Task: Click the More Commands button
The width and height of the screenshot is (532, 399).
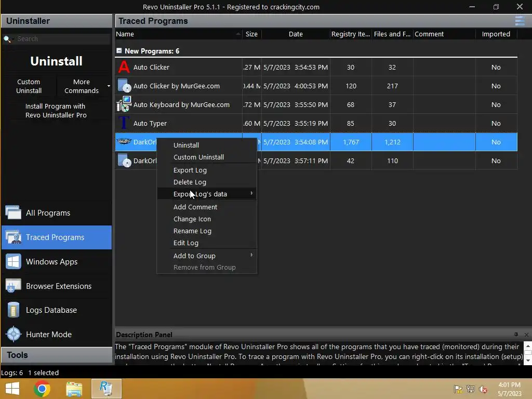Action: click(82, 86)
